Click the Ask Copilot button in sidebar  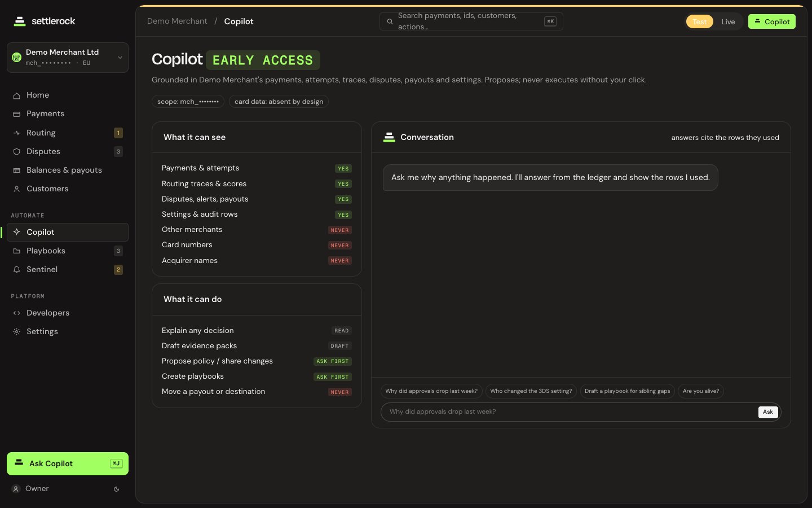68,463
